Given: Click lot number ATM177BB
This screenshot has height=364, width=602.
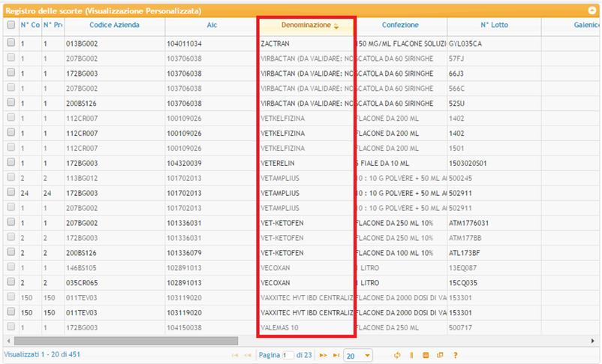Looking at the screenshot, I should pyautogui.click(x=465, y=238).
